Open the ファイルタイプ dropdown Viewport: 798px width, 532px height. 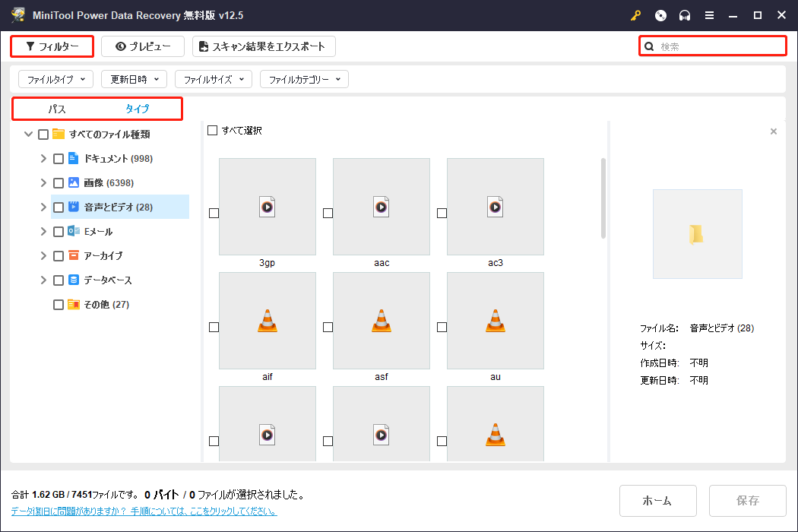56,79
